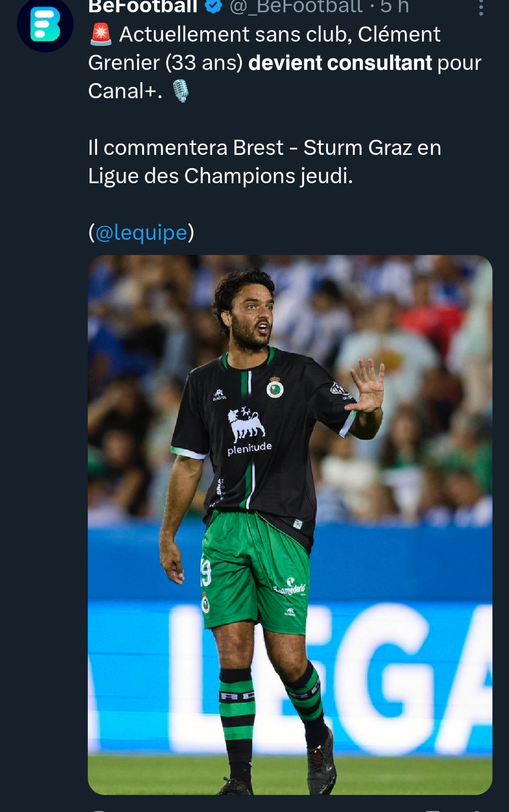Click the BeFootball display name
The width and height of the screenshot is (509, 812).
coord(142,6)
